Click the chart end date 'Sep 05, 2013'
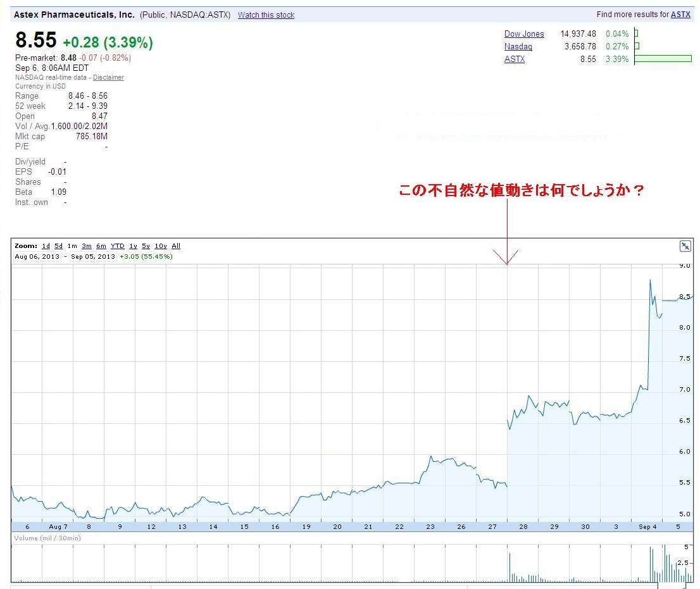Screen dimensions: 700x589 click(93, 257)
